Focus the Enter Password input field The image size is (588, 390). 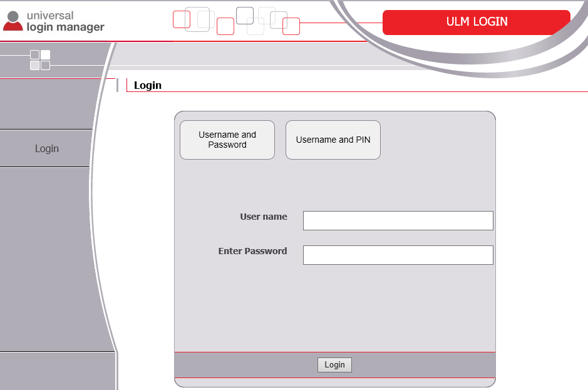[398, 255]
